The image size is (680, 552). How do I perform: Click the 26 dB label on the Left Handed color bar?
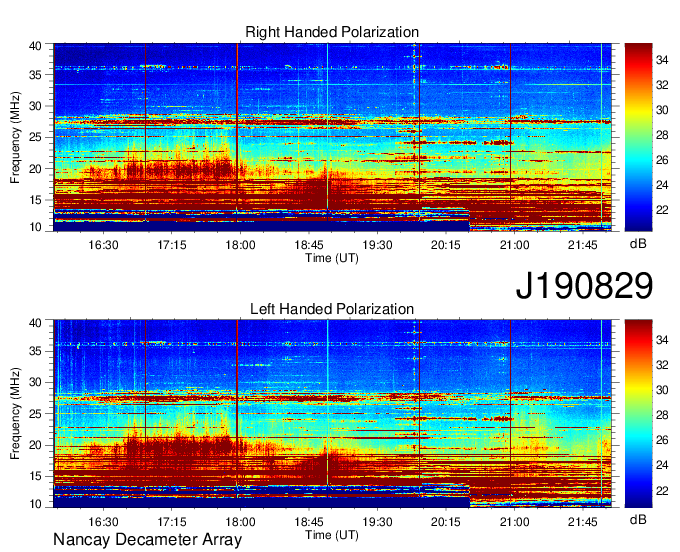(662, 440)
